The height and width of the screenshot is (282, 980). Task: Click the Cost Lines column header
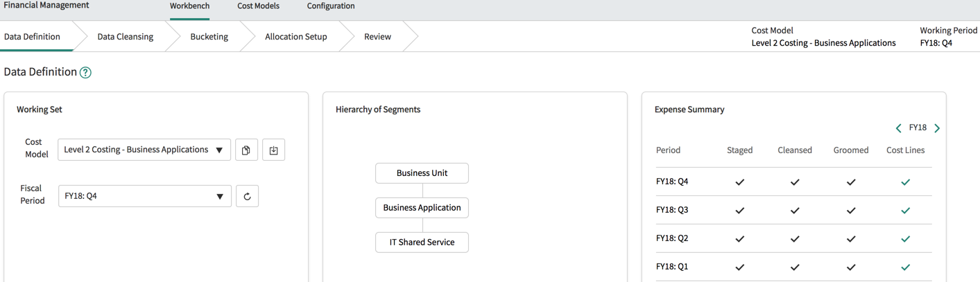905,150
